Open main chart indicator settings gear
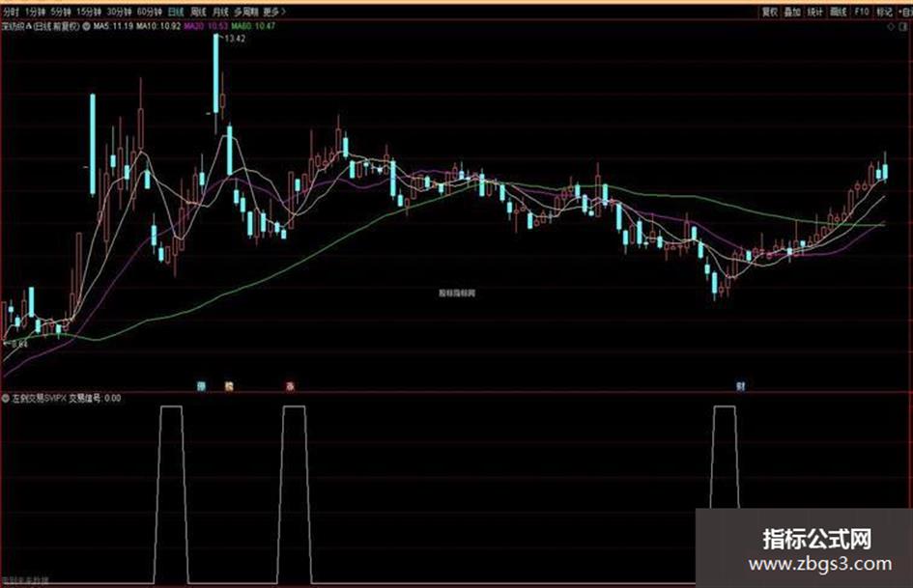Image resolution: width=913 pixels, height=588 pixels. pyautogui.click(x=86, y=26)
